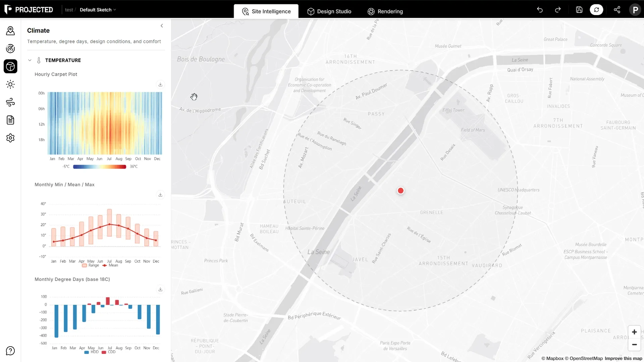Image resolution: width=644 pixels, height=362 pixels.
Task: Collapse the TEMPERATURE section
Action: [30, 60]
